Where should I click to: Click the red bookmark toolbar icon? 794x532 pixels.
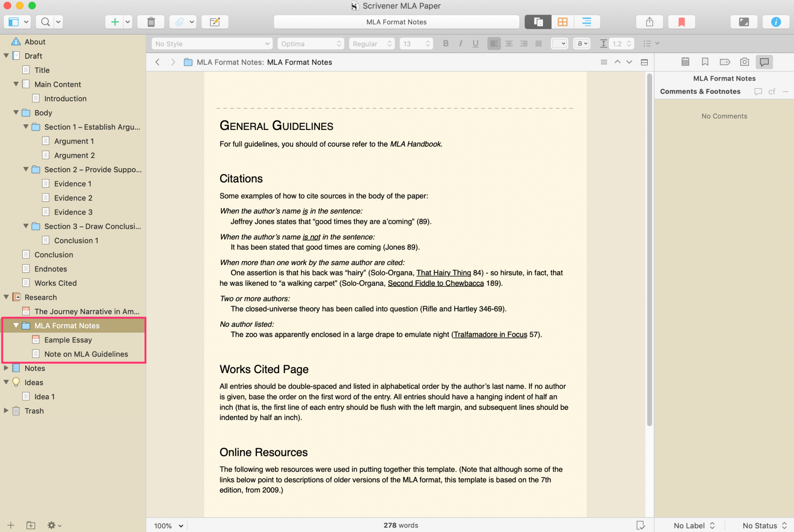click(681, 22)
